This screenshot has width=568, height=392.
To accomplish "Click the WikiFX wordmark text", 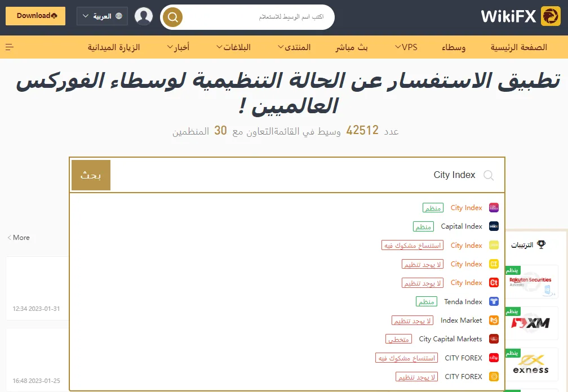I will coord(508,16).
